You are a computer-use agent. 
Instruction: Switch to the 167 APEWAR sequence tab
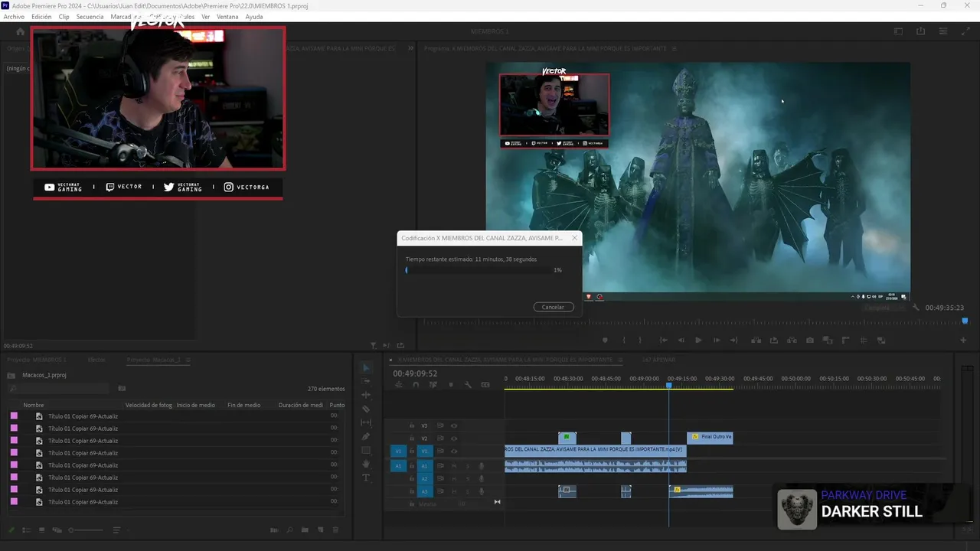coord(658,360)
